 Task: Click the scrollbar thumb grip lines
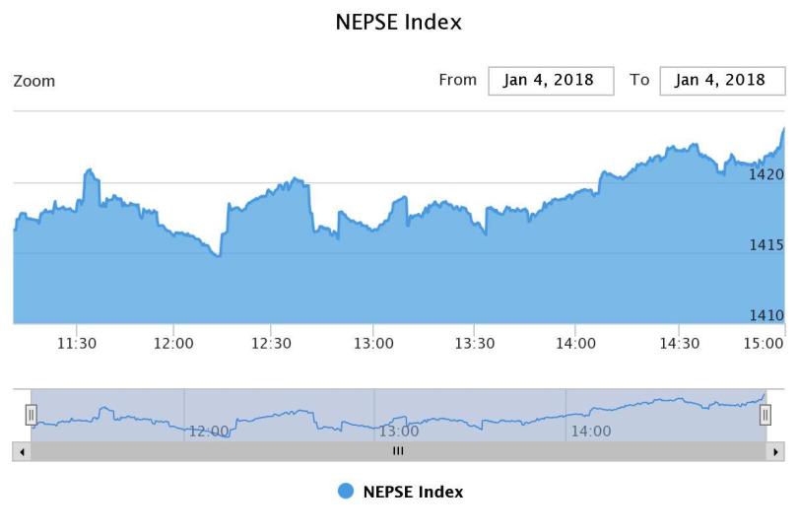pos(399,451)
